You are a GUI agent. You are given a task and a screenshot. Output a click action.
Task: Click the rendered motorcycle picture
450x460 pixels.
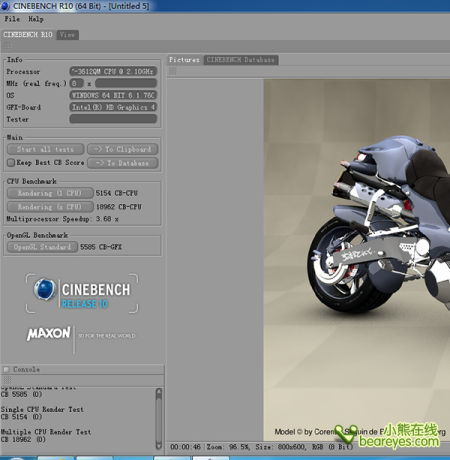point(357,260)
